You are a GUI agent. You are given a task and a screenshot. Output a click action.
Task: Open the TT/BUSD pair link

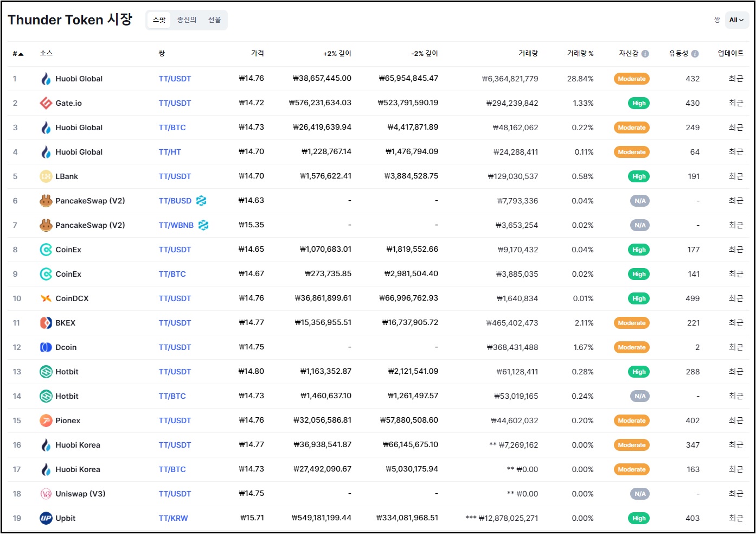click(x=175, y=201)
